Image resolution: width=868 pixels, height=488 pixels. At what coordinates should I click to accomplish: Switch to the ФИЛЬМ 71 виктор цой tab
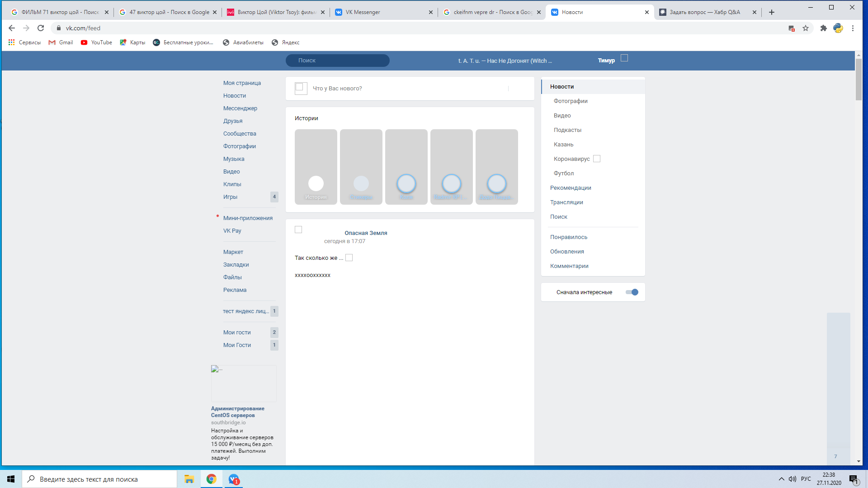point(60,12)
